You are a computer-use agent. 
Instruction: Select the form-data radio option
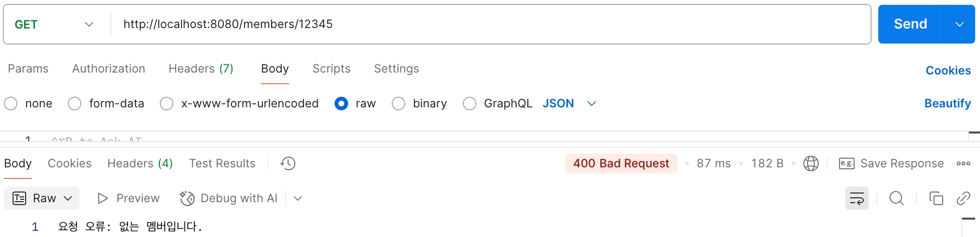tap(75, 104)
